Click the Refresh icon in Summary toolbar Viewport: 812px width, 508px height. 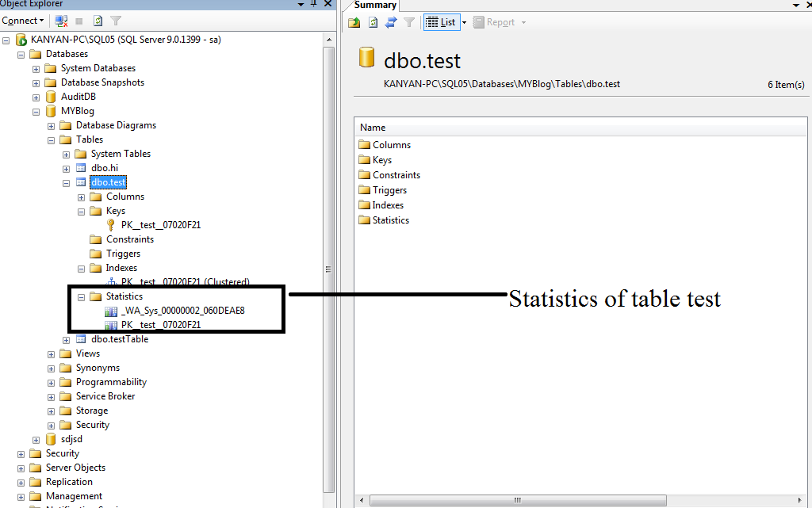tap(373, 22)
